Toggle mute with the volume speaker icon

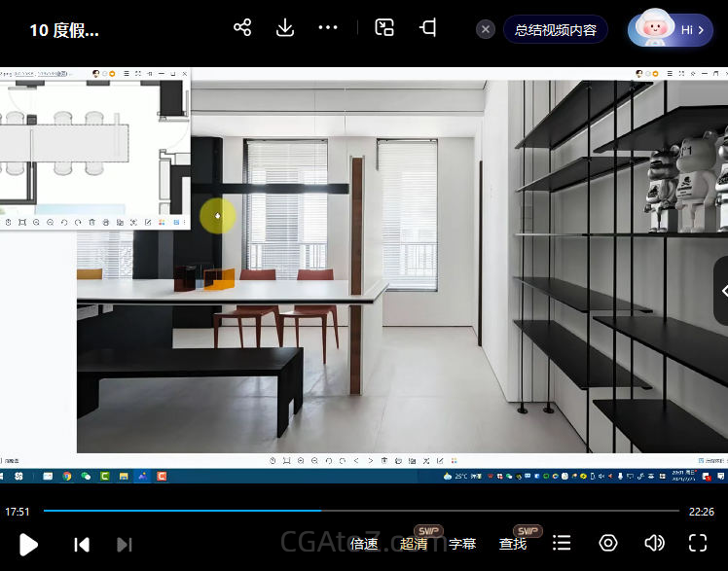(654, 543)
